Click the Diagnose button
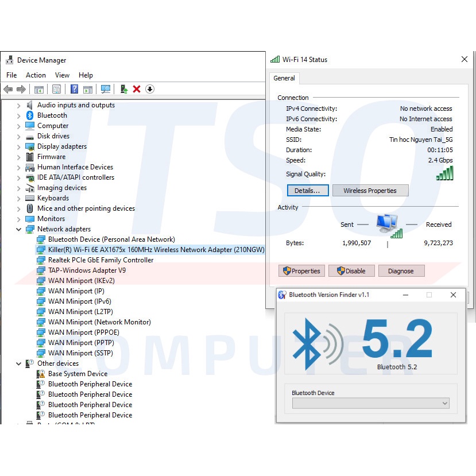 coord(400,271)
